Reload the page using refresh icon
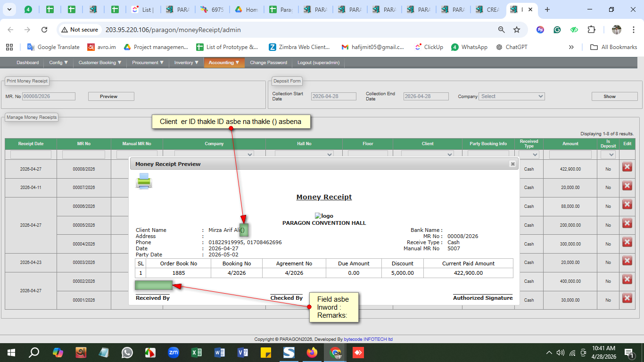The width and height of the screenshot is (644, 362). point(44,30)
